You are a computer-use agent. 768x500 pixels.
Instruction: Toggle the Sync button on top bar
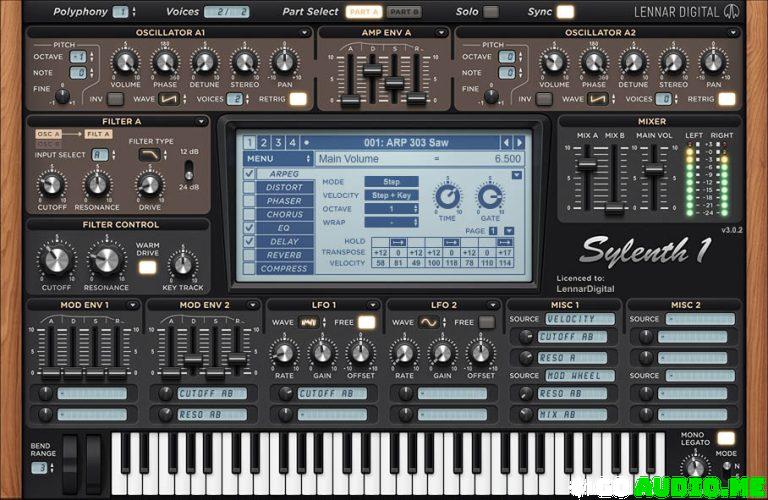click(x=565, y=12)
